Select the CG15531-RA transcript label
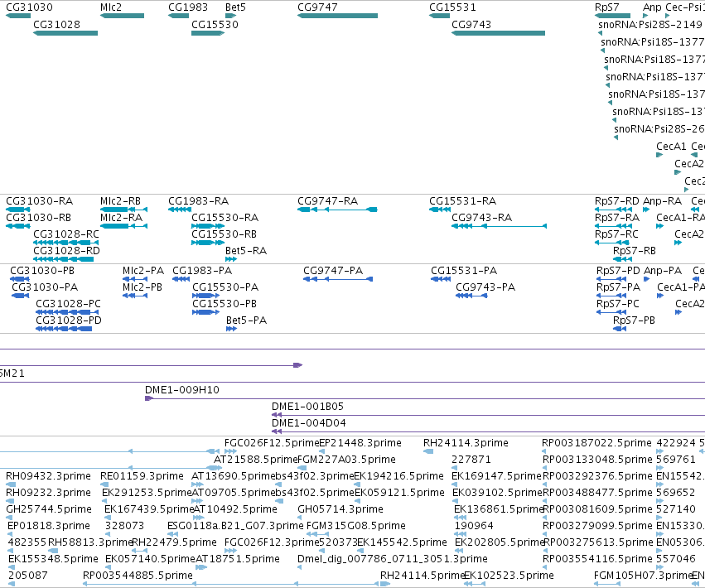 462,201
